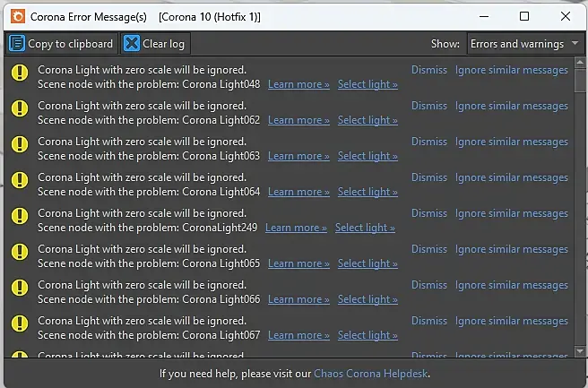Dismiss the Corona Light048 warning
This screenshot has height=388, width=588.
(x=428, y=70)
